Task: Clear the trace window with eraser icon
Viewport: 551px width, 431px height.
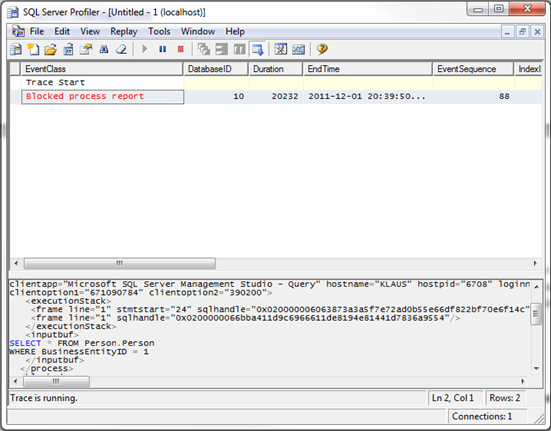Action: tap(122, 49)
